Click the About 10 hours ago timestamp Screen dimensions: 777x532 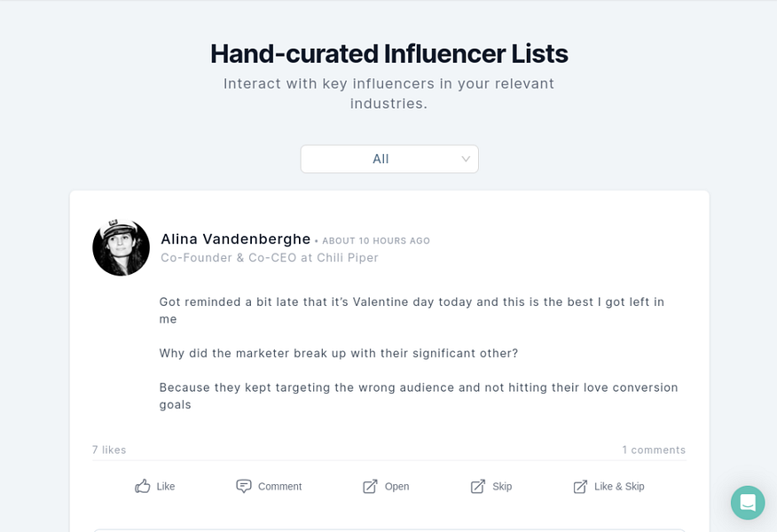pyautogui.click(x=376, y=241)
